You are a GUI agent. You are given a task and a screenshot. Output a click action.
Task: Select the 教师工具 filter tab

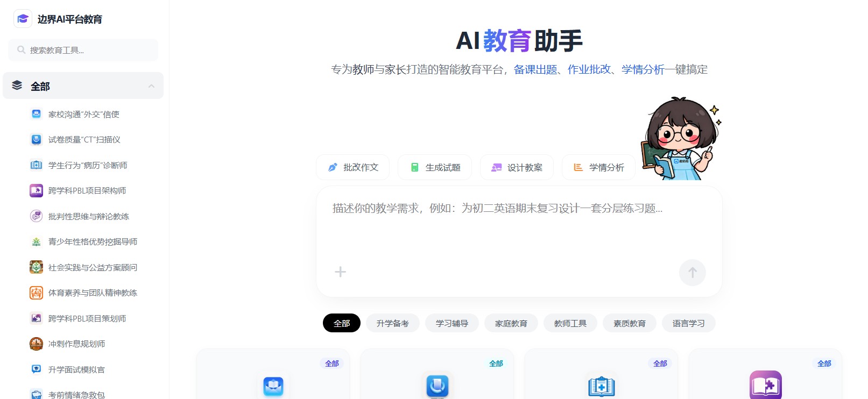pos(570,323)
